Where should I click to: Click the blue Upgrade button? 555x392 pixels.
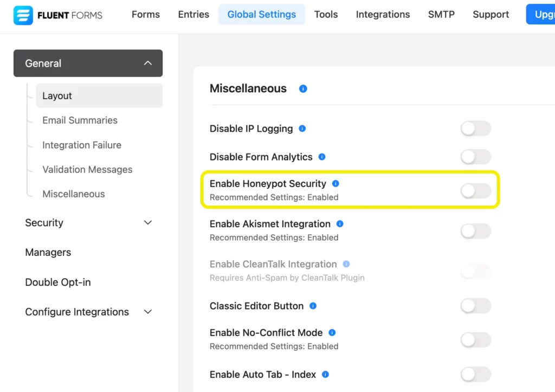540,15
